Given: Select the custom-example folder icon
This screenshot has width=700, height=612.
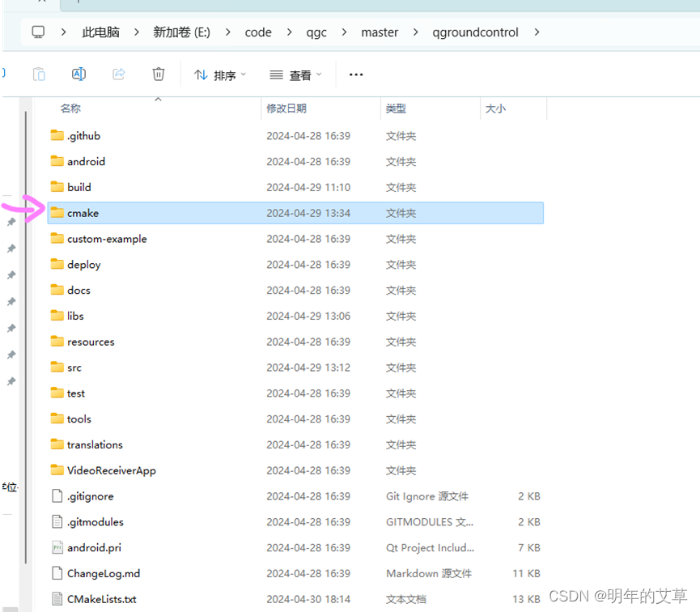Looking at the screenshot, I should [x=57, y=239].
